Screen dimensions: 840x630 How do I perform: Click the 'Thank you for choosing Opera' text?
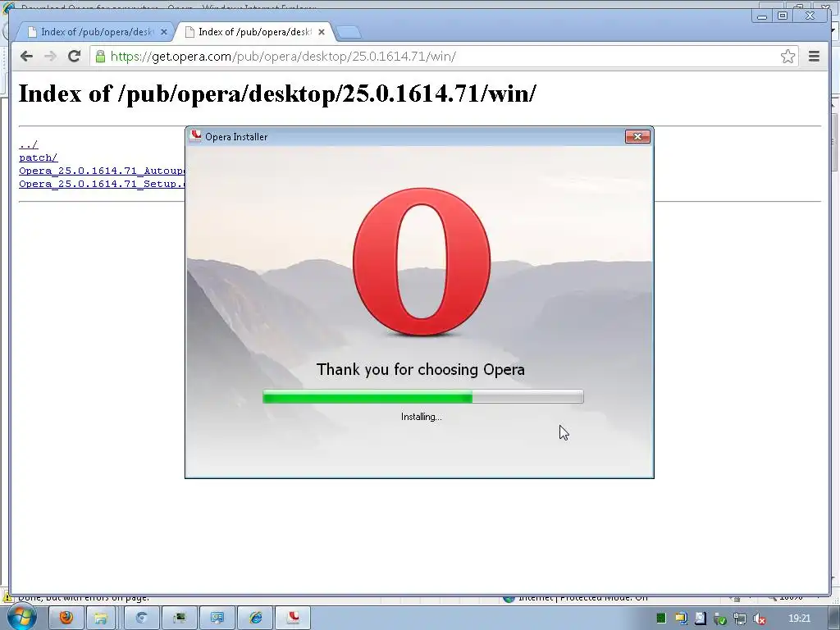click(x=421, y=370)
